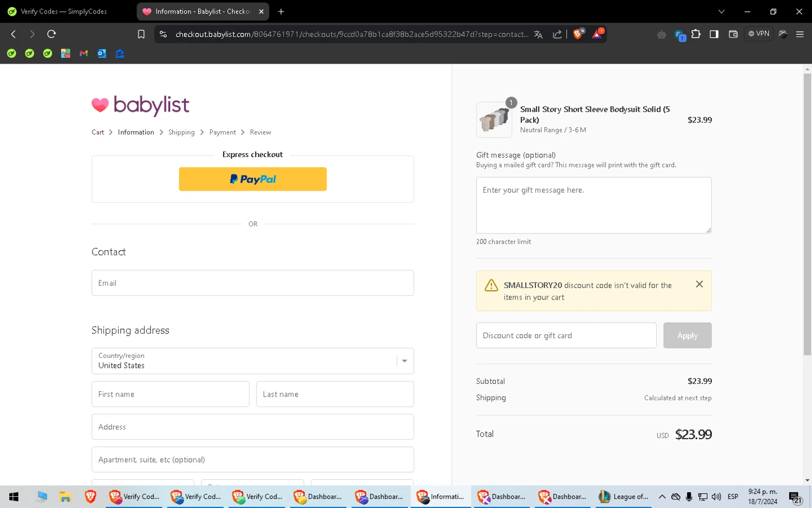
Task: Open site settings icon in the address bar
Action: point(163,34)
